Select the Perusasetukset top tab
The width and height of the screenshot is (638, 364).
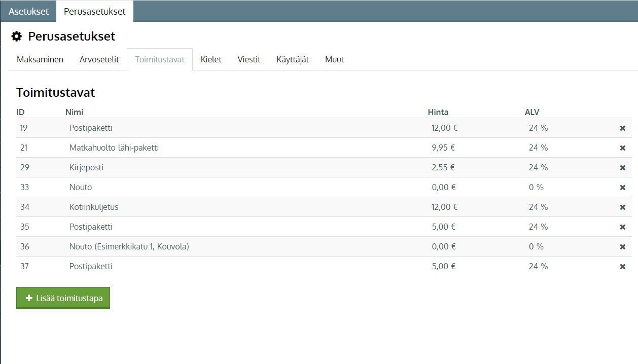[95, 11]
